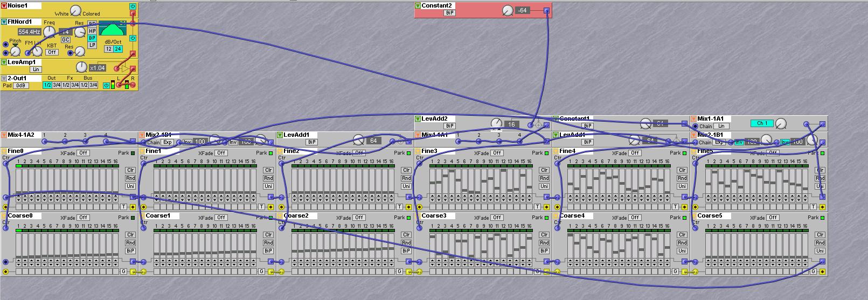Viewport: 868px width, 300px height.
Task: Click the Noise1 red output connector
Action: click(133, 14)
